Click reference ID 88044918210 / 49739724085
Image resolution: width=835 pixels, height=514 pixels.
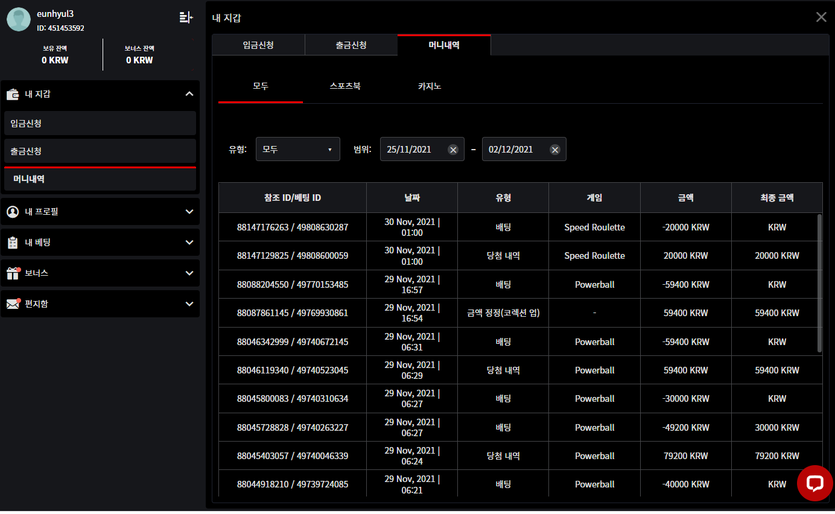tap(292, 485)
